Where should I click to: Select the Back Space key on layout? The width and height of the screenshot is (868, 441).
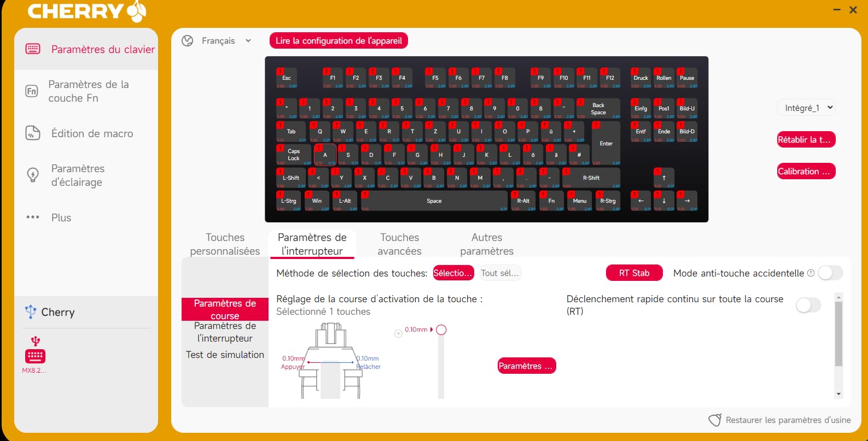tap(598, 109)
